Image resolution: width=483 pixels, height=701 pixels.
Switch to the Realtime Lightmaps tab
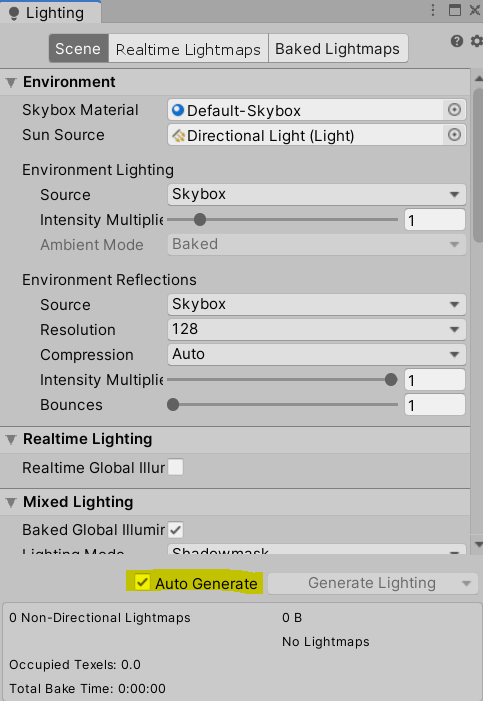tap(188, 48)
